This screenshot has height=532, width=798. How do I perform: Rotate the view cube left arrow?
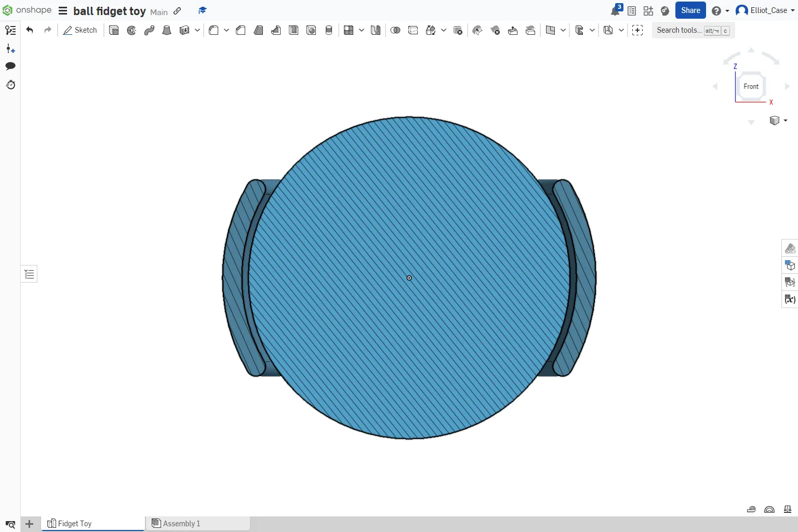point(715,86)
